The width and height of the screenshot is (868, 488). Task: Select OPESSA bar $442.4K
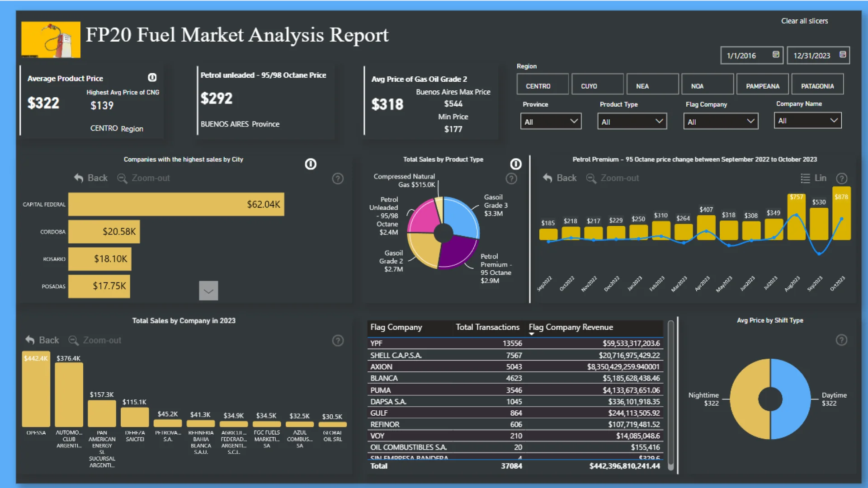pos(36,389)
